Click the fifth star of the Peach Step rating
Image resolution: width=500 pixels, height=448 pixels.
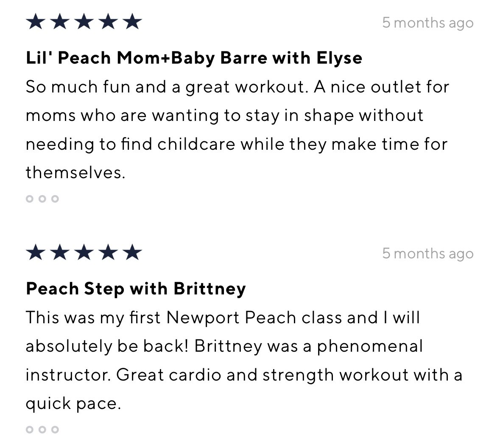click(x=132, y=252)
